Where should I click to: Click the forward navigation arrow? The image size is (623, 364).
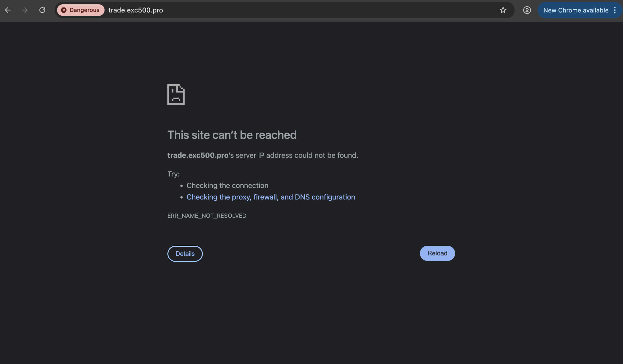[x=25, y=10]
